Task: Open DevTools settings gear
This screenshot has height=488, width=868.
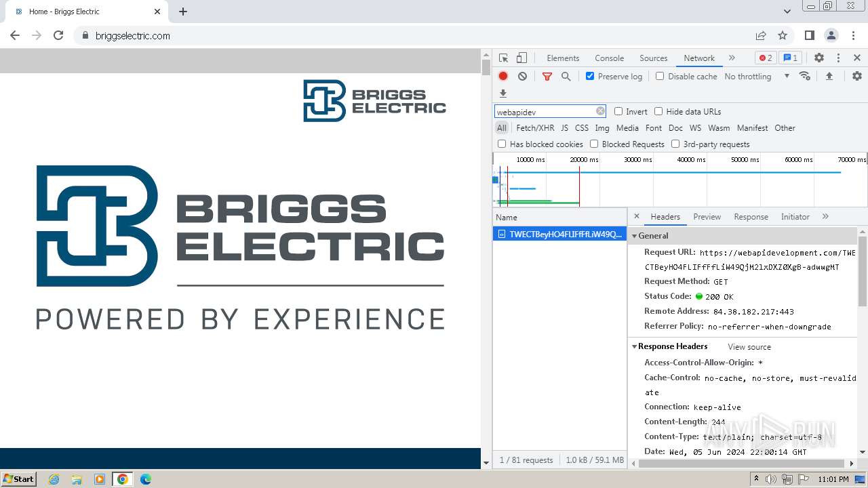Action: pyautogui.click(x=818, y=58)
